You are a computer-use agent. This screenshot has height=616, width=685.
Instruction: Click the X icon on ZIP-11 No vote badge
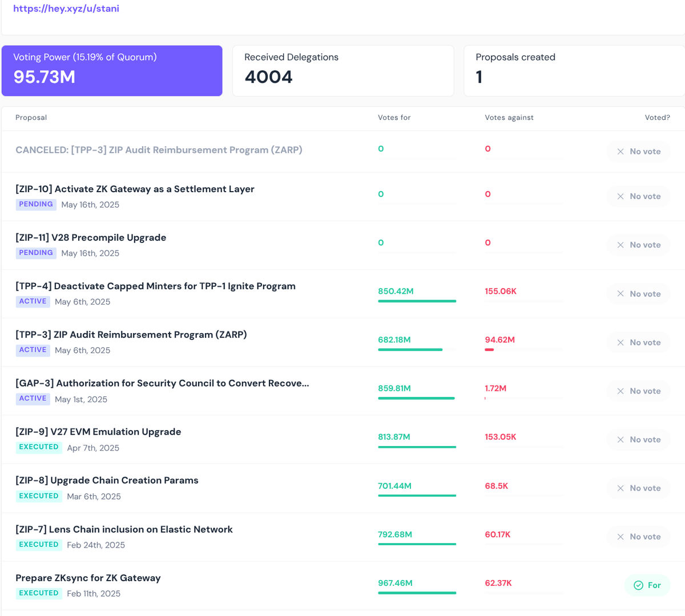pyautogui.click(x=620, y=245)
